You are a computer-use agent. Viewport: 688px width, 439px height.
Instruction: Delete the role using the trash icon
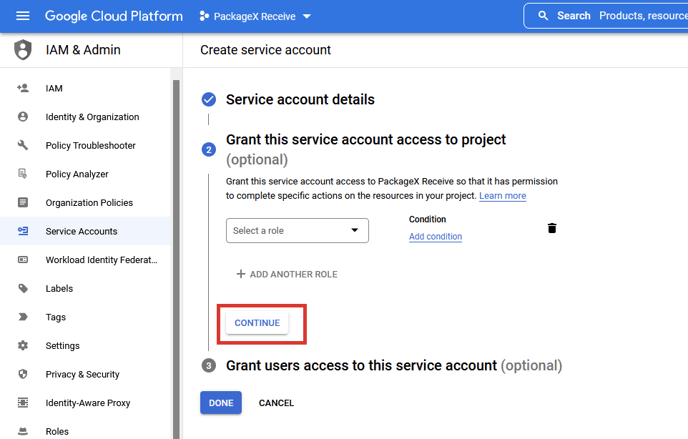tap(552, 228)
